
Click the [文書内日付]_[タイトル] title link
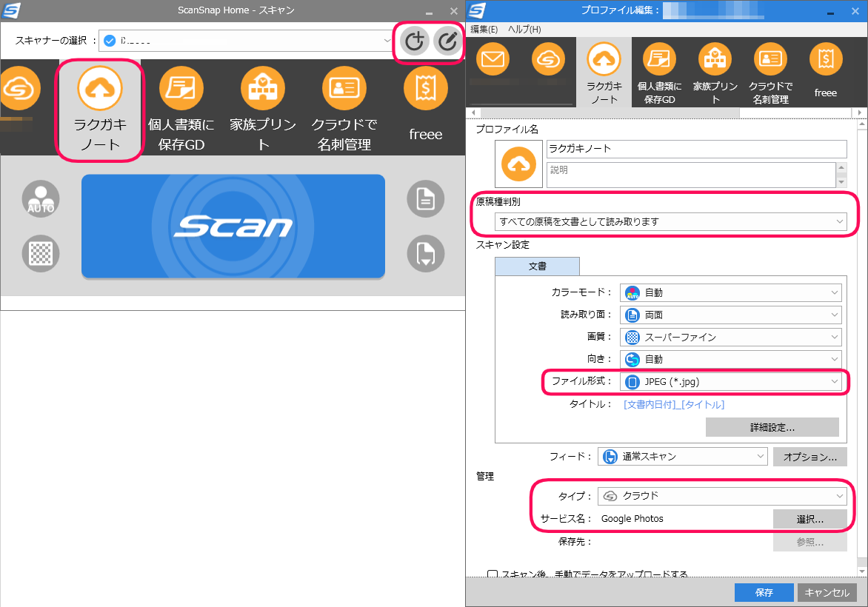(674, 404)
